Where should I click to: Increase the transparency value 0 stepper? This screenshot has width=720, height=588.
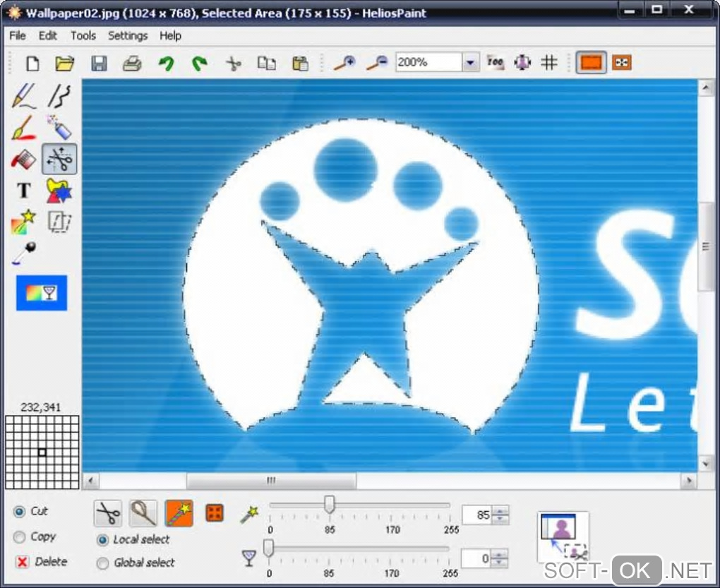point(499,554)
